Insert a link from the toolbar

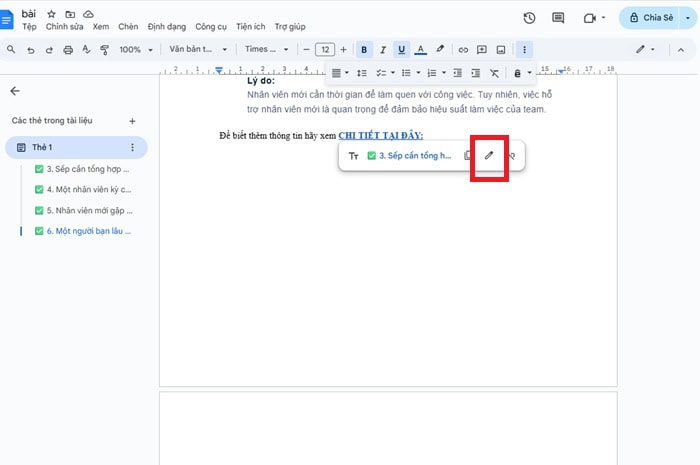(463, 50)
